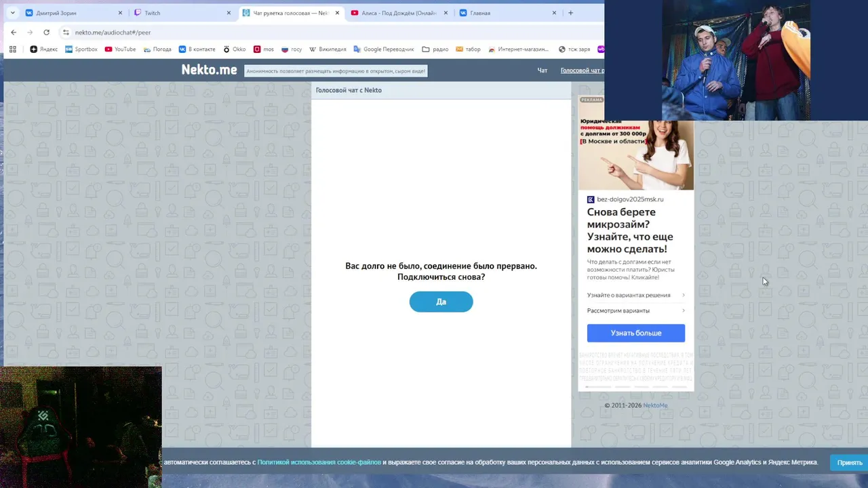Open the cookie policy link
Viewport: 868px width, 488px height.
point(319,462)
